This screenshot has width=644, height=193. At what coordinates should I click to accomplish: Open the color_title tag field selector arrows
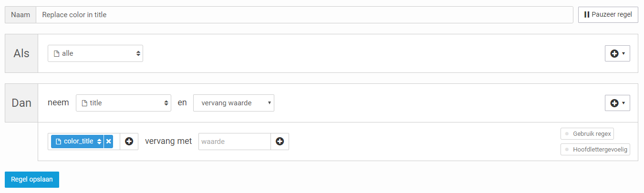99,142
